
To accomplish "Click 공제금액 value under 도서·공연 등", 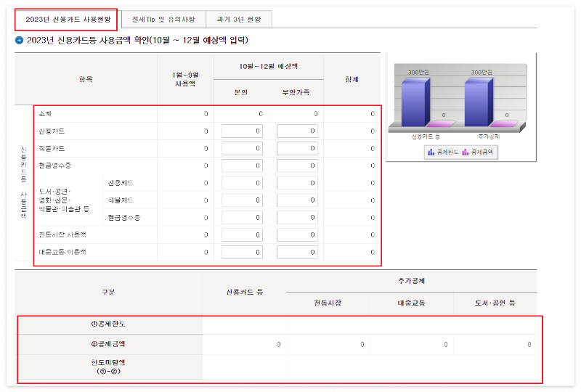I will (x=529, y=345).
